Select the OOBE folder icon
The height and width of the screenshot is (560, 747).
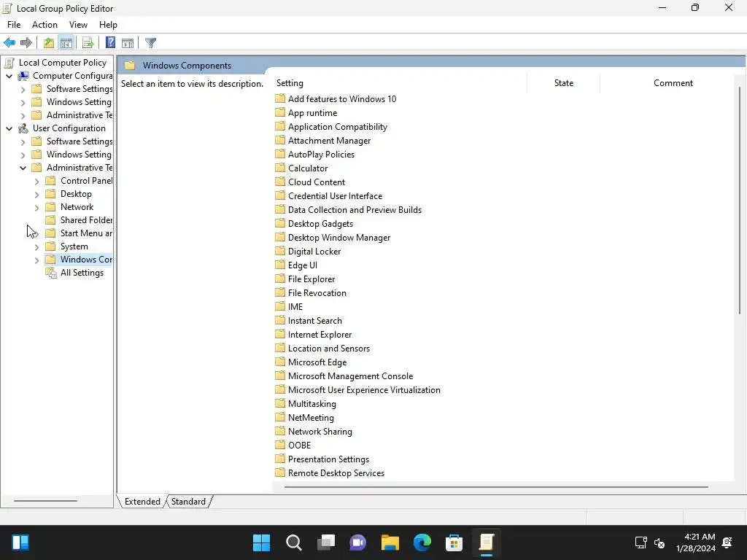click(x=280, y=446)
